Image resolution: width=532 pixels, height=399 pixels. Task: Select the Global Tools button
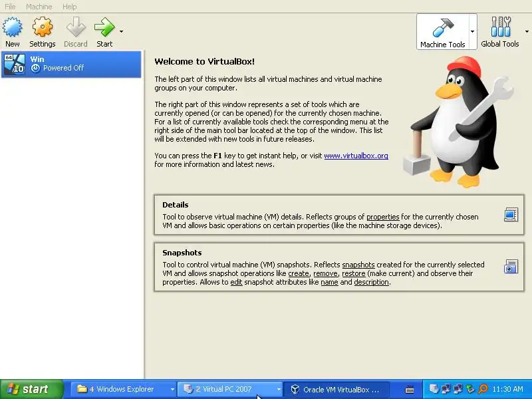point(500,32)
